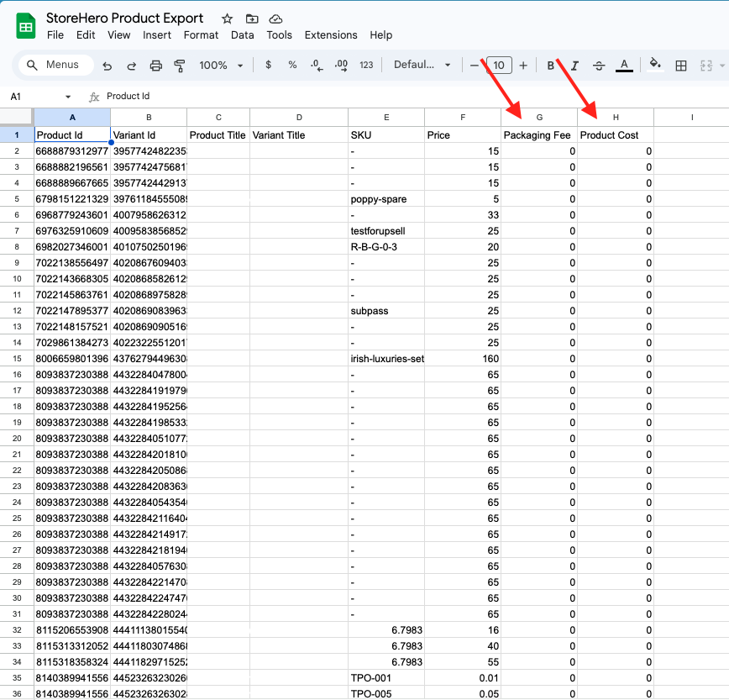Viewport: 729px width, 700px height.
Task: Click the Google Sheets home logo
Action: coord(26,26)
